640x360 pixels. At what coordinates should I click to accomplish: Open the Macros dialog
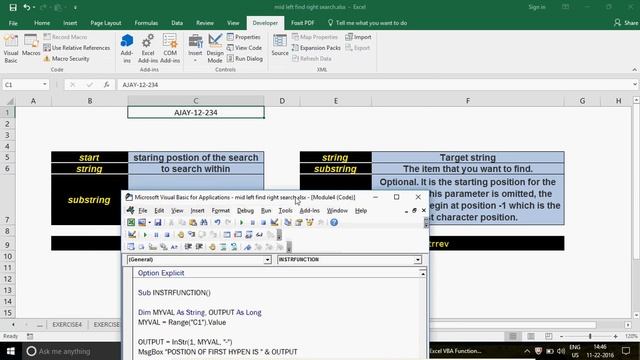(31, 46)
